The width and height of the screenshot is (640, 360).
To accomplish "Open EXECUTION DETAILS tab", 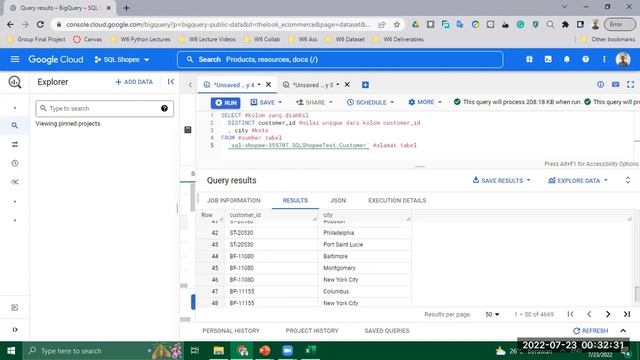I will (397, 200).
